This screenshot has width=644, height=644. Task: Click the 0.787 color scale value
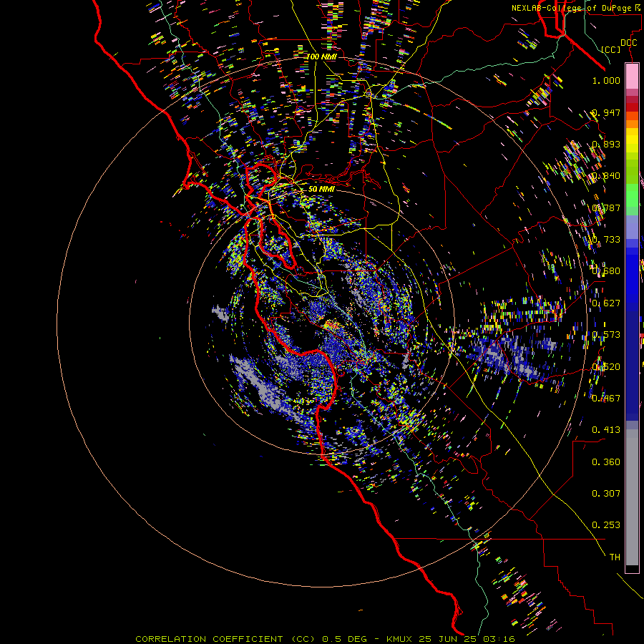tap(606, 208)
